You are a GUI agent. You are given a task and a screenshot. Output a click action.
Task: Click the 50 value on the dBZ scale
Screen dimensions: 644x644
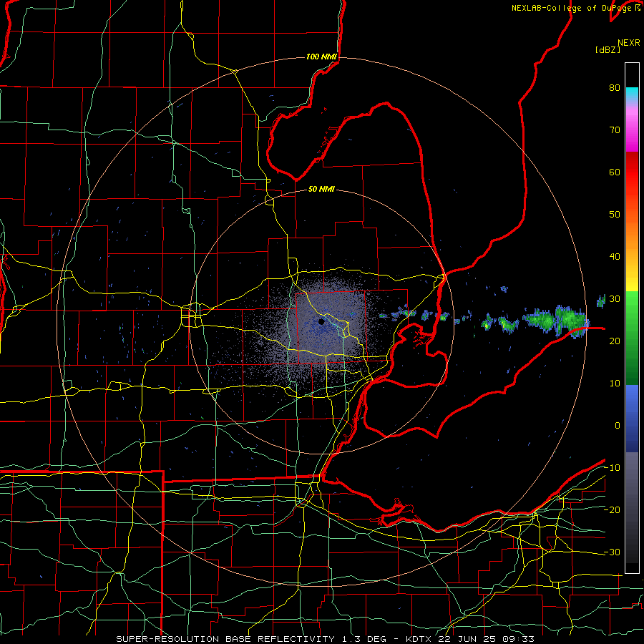pos(615,215)
